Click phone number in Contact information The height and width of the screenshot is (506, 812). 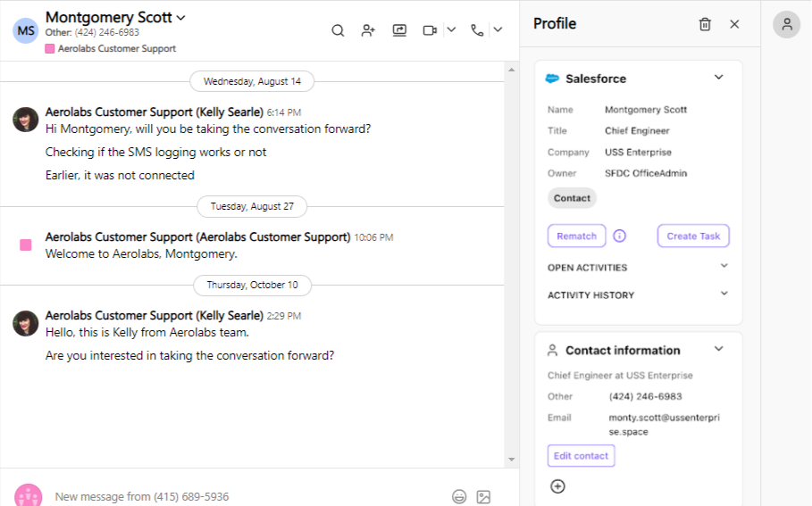tap(645, 396)
